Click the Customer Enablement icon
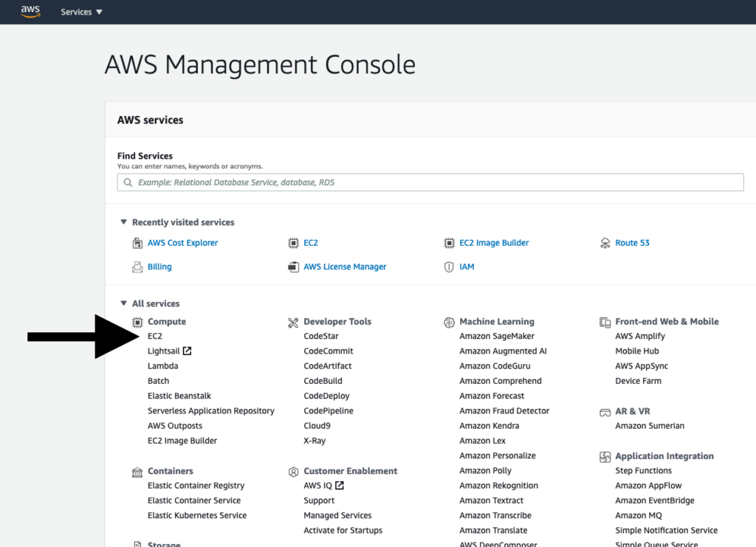The height and width of the screenshot is (547, 756). click(293, 472)
